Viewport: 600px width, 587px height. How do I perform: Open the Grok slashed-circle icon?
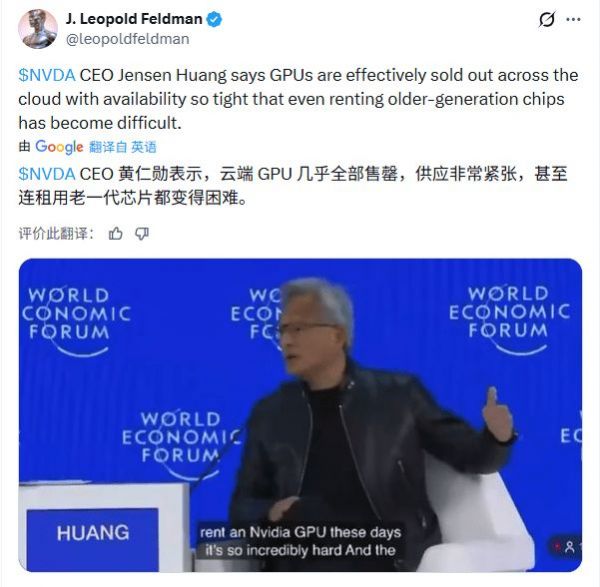[546, 20]
